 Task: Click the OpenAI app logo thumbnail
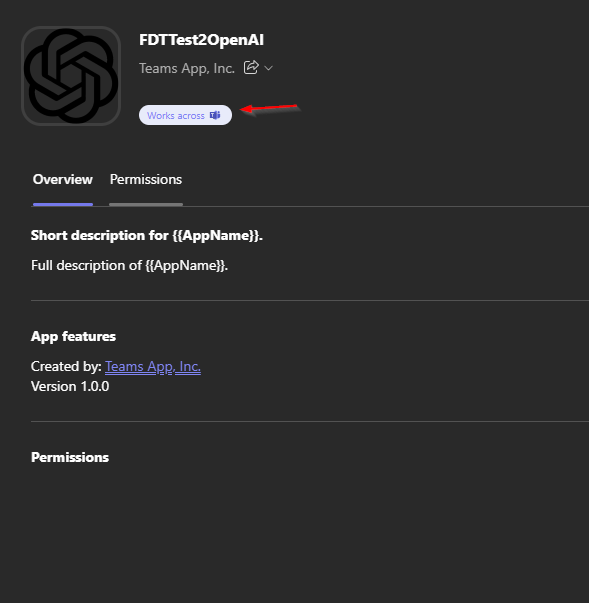(x=71, y=76)
